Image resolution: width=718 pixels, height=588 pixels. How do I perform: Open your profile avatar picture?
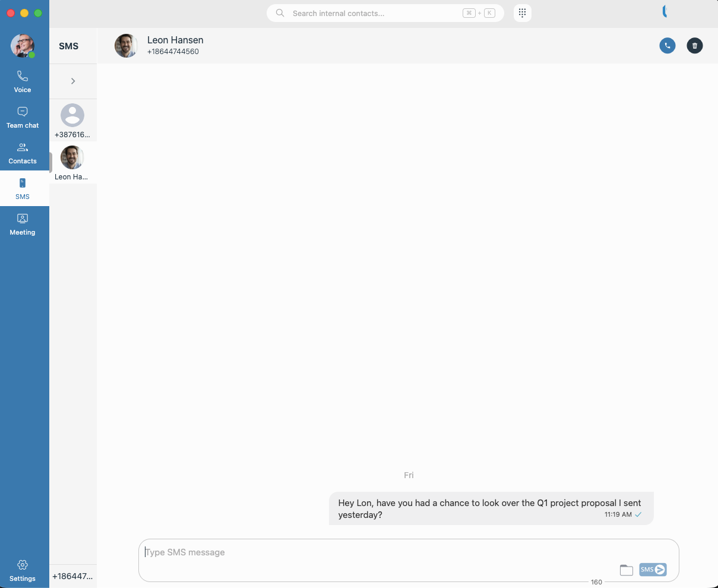pyautogui.click(x=22, y=46)
